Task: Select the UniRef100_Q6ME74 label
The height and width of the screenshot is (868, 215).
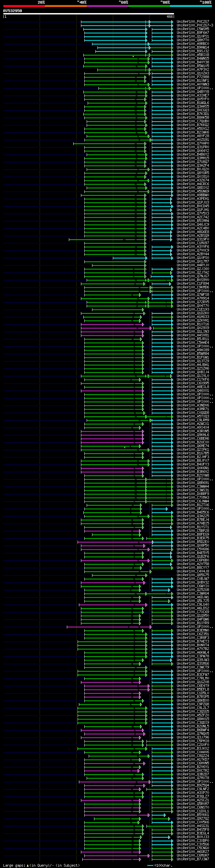Action: (x=193, y=446)
